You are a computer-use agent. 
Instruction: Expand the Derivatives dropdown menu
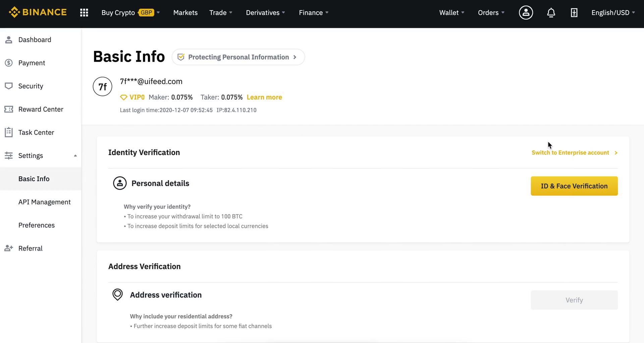[x=265, y=13]
